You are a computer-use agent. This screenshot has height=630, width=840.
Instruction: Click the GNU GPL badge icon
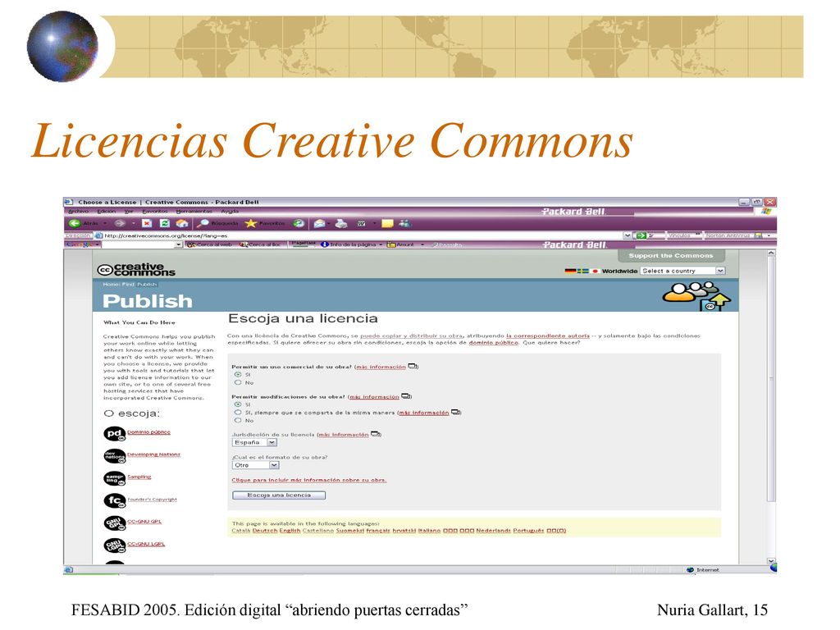click(114, 523)
